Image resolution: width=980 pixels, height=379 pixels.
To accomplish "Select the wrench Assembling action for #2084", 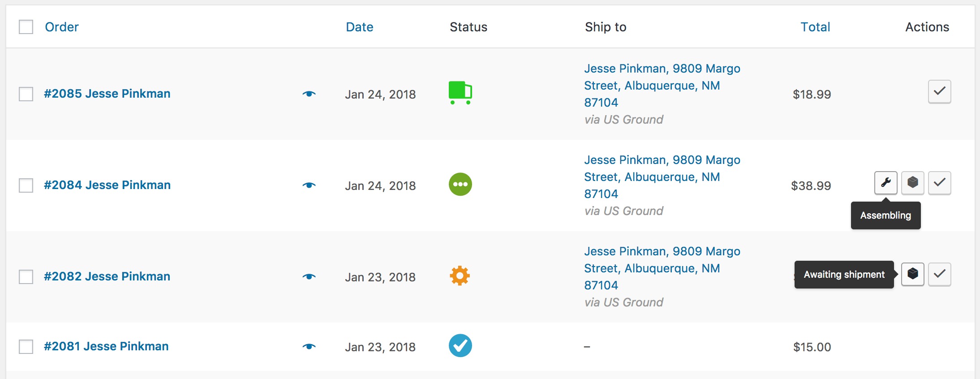I will [x=885, y=183].
